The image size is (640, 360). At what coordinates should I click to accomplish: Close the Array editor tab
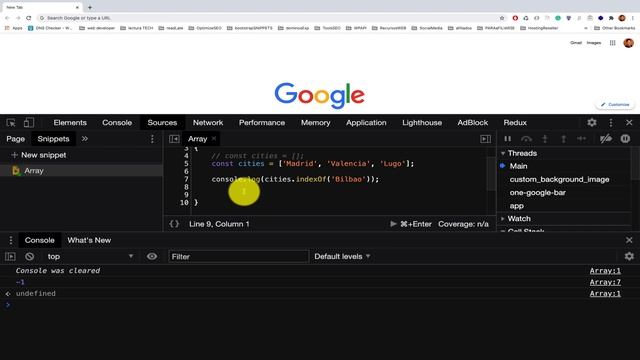pos(214,139)
